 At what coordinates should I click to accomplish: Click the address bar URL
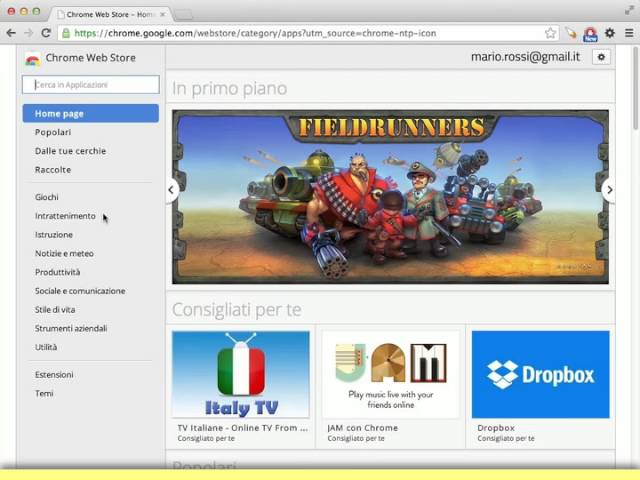click(255, 33)
